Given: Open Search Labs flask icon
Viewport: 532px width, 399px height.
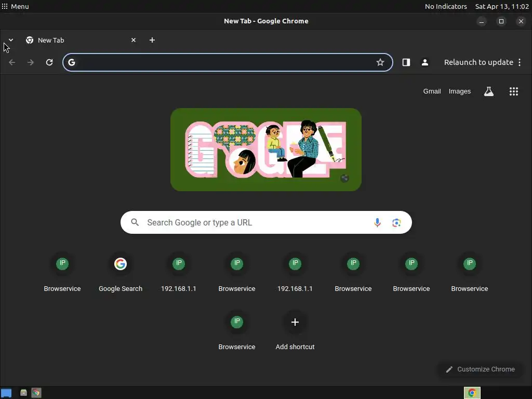Looking at the screenshot, I should tap(488, 91).
